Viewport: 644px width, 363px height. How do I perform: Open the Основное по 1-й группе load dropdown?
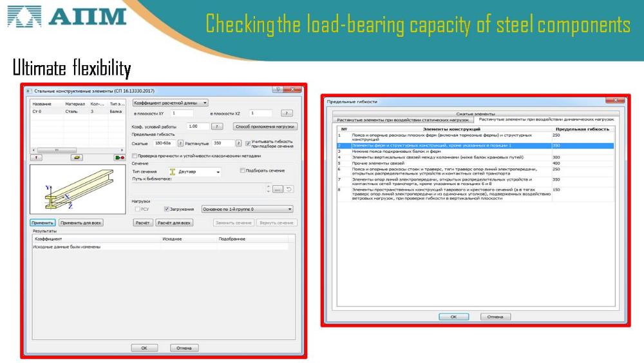click(x=289, y=210)
